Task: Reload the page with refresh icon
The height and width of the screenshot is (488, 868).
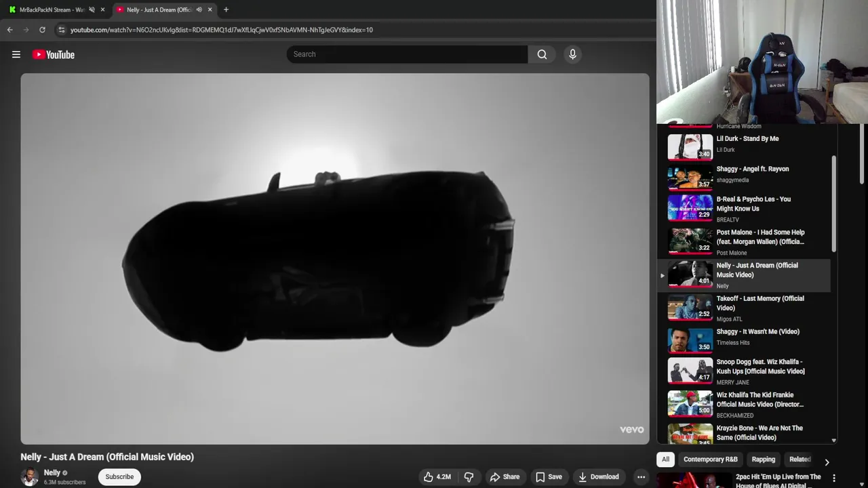Action: click(x=42, y=30)
